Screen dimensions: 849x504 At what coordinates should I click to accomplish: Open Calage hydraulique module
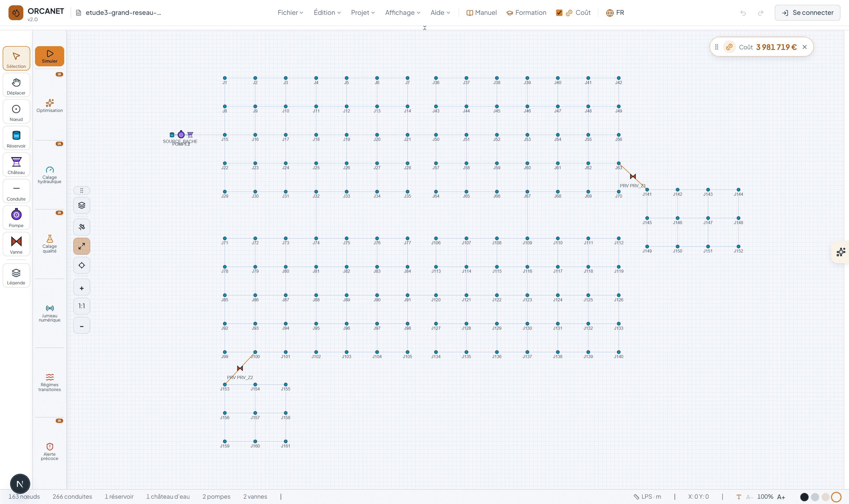pyautogui.click(x=50, y=175)
